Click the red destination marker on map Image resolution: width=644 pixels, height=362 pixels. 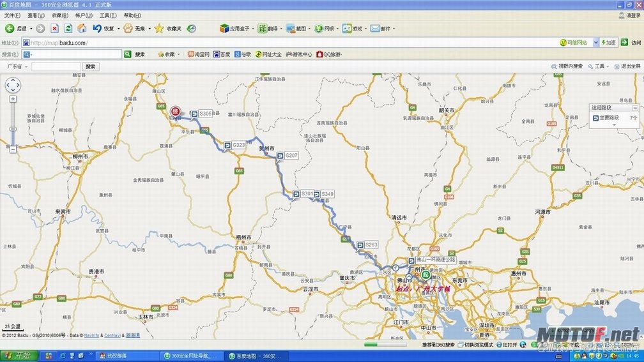click(x=175, y=112)
